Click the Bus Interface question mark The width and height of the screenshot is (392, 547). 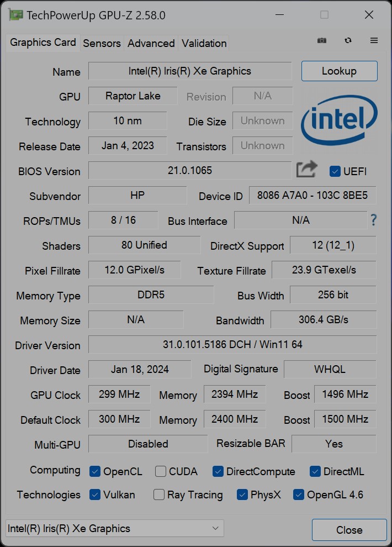(374, 220)
